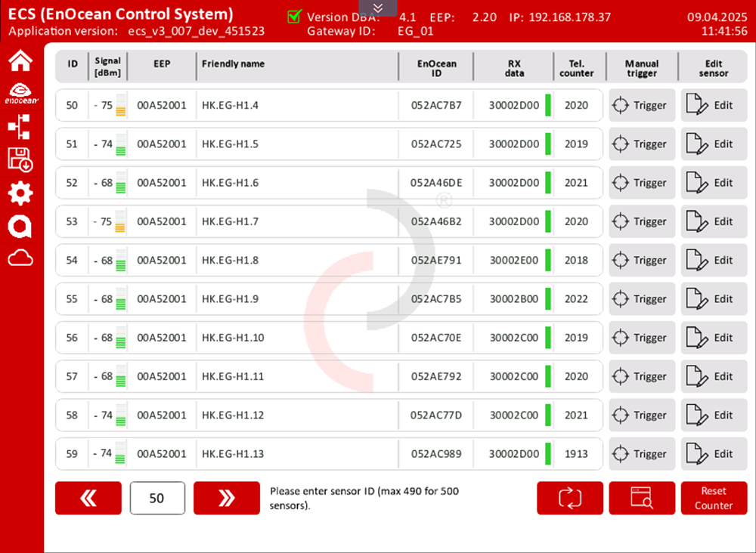Screen dimensions: 756x553
Task: Open settings via the gear icon
Action: 20,193
